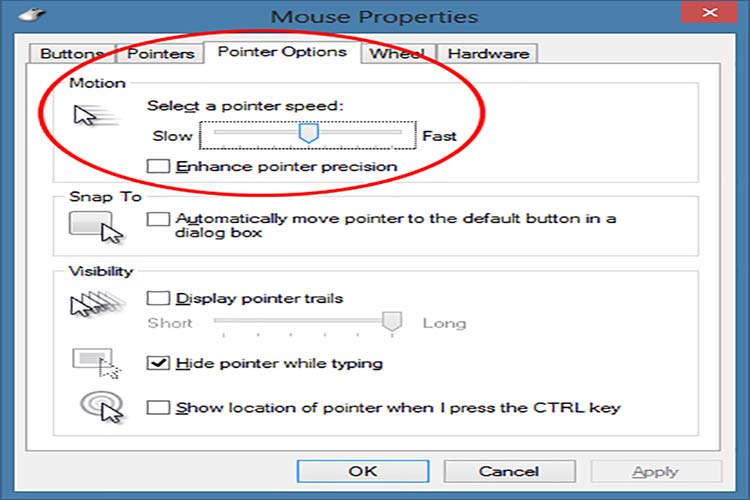The height and width of the screenshot is (500, 750).
Task: Check Show location of pointer with CTRL
Action: click(x=158, y=408)
